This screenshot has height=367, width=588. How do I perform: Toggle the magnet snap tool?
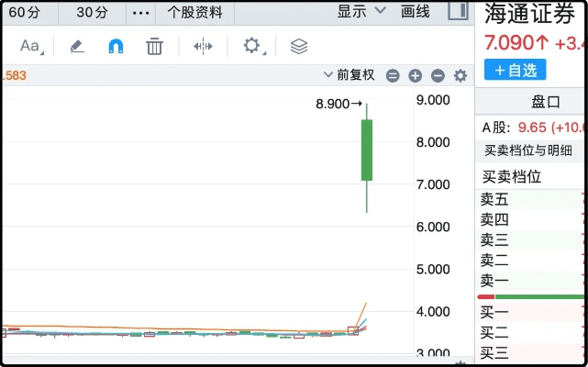pos(116,47)
